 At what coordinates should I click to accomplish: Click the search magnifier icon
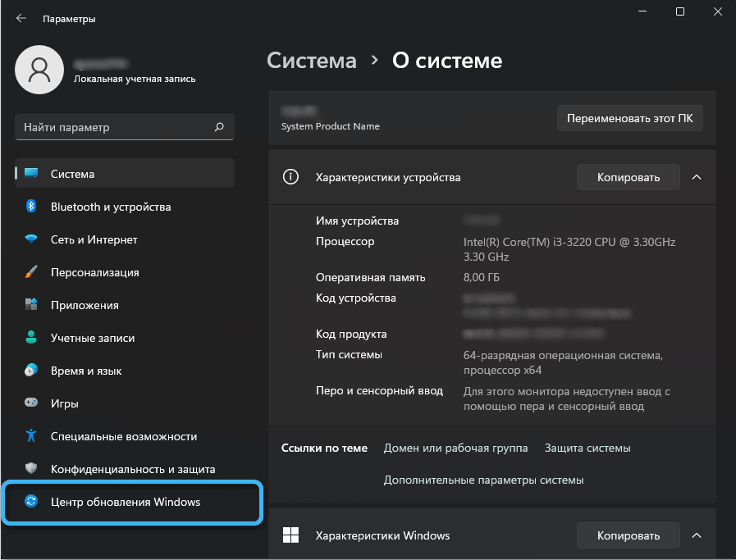219,127
